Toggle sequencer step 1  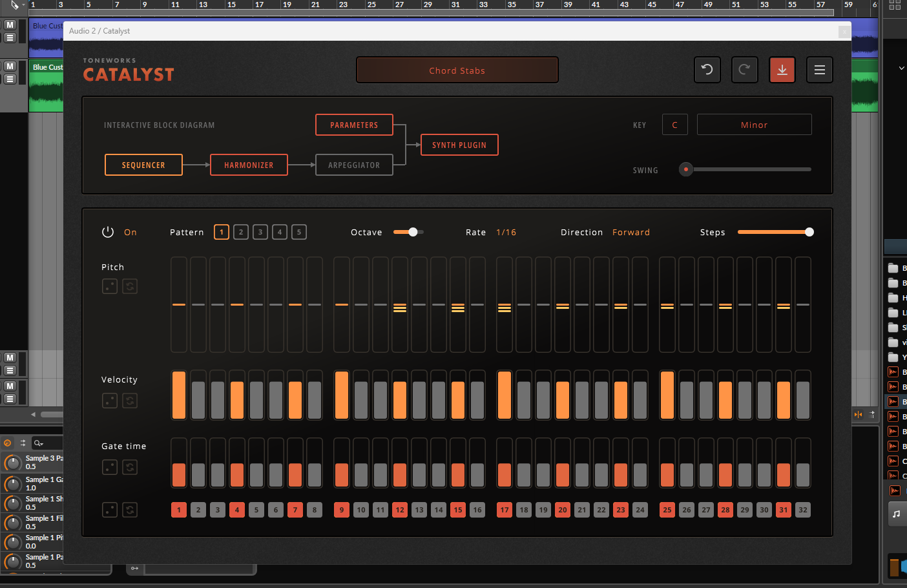click(x=179, y=510)
